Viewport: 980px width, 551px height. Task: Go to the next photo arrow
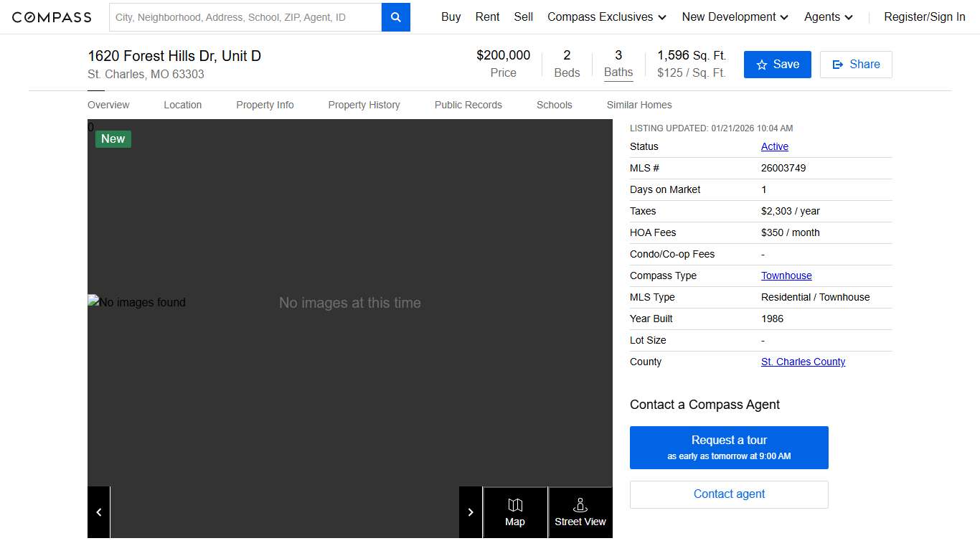(x=471, y=512)
